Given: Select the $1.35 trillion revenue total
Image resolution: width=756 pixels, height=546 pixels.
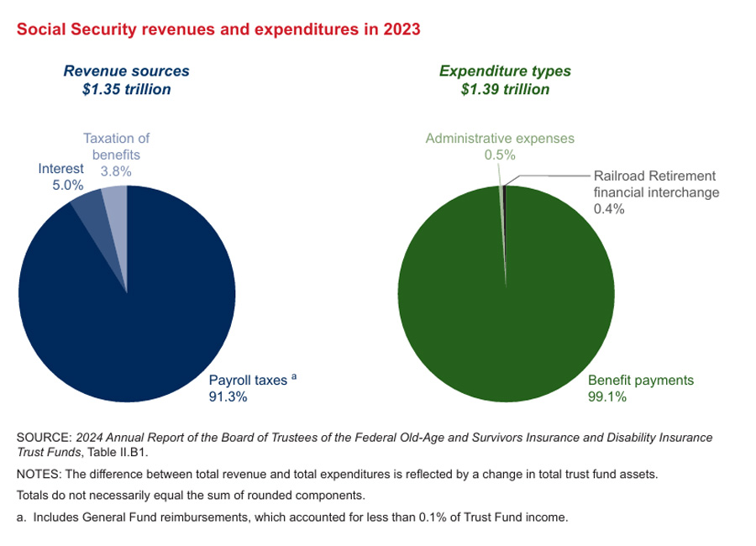Looking at the screenshot, I should [x=126, y=89].
